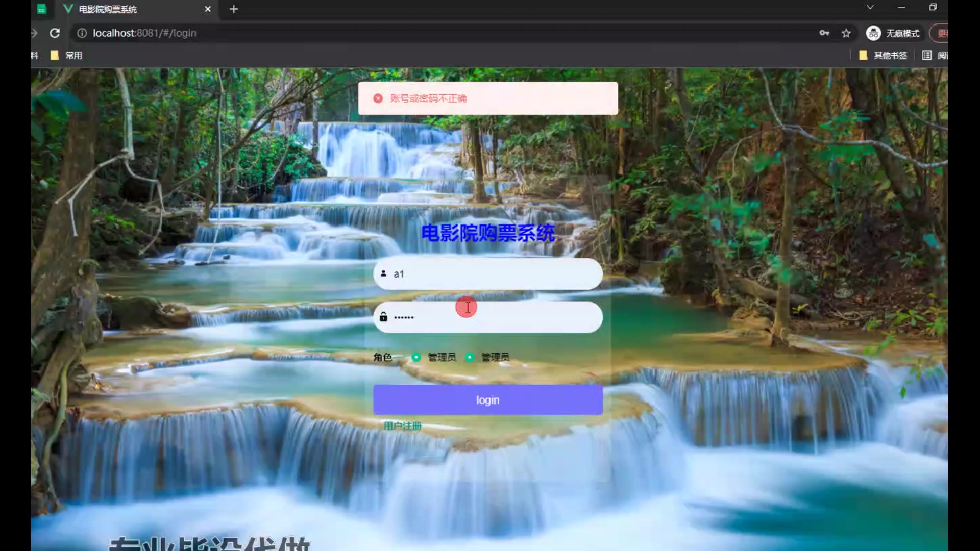The image size is (980, 551).
Task: Click the red error icon in alert
Action: point(378,98)
